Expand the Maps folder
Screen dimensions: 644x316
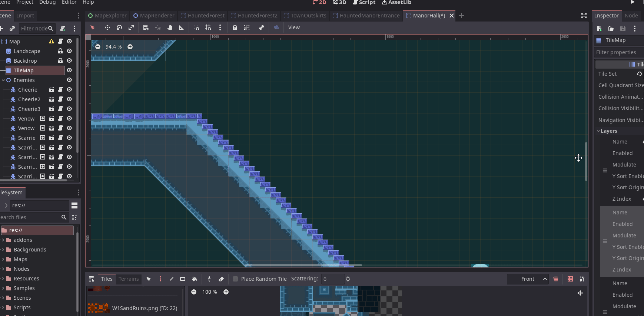click(3, 259)
